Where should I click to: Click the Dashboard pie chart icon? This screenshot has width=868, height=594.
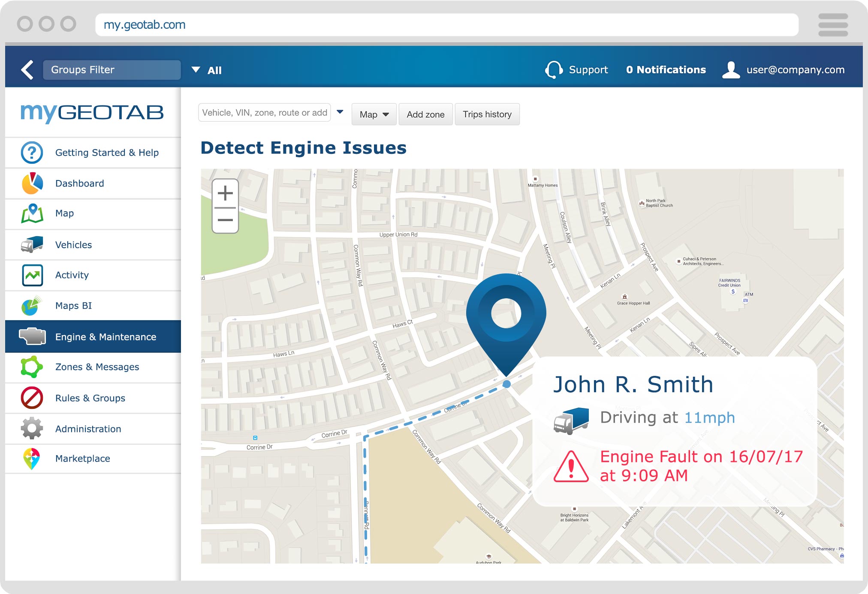pyautogui.click(x=32, y=183)
